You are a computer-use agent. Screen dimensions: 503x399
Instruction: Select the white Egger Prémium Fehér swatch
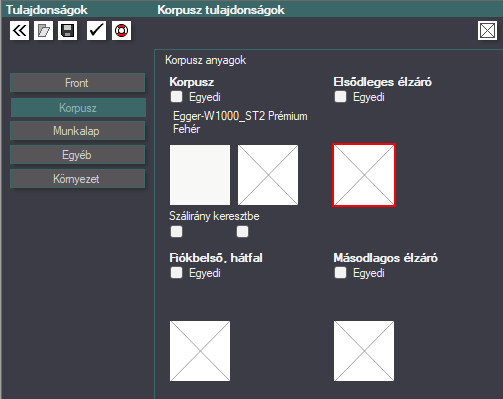pos(200,175)
